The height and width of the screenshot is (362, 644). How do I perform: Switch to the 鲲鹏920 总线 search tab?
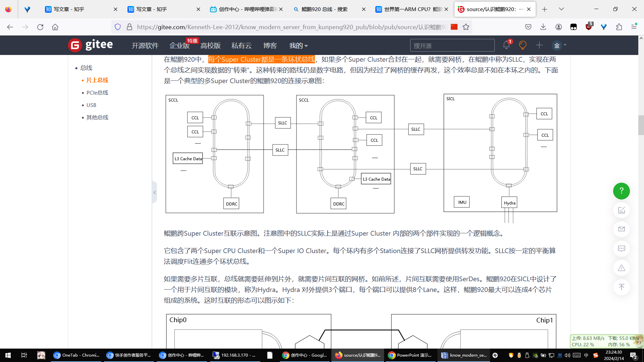coord(324,9)
